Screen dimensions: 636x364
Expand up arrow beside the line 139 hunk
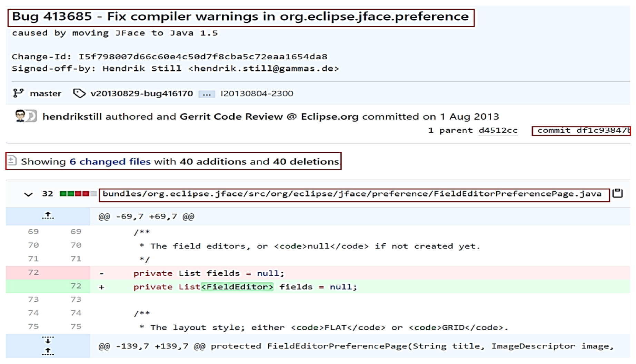coord(48,352)
